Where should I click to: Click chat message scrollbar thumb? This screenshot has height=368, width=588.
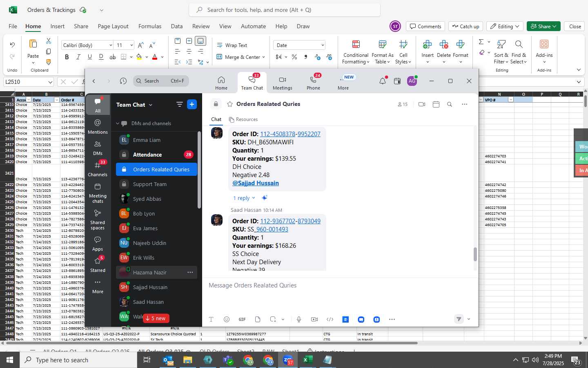[x=475, y=254]
